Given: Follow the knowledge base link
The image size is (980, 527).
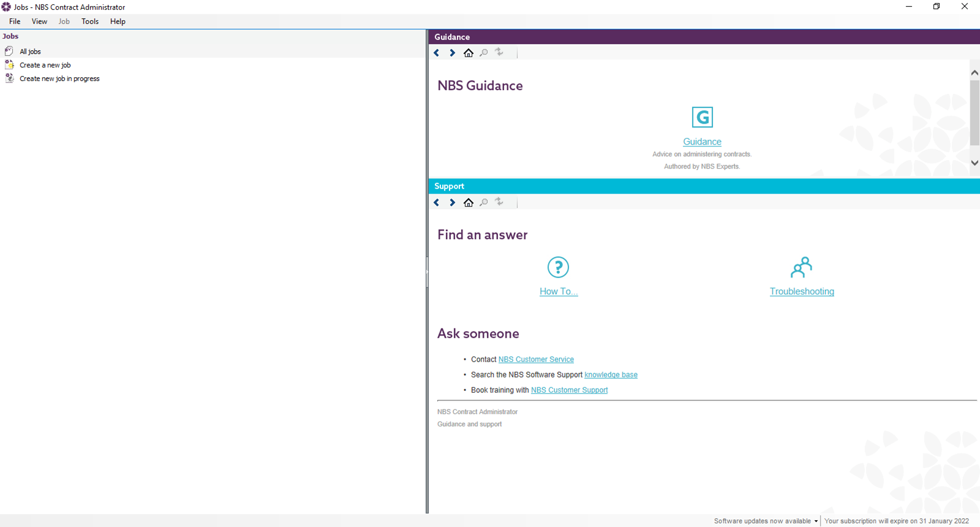Looking at the screenshot, I should 611,374.
